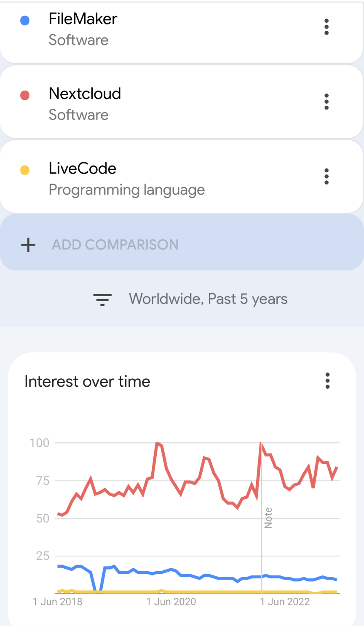Click the red Nextcloud color dot

pos(25,95)
